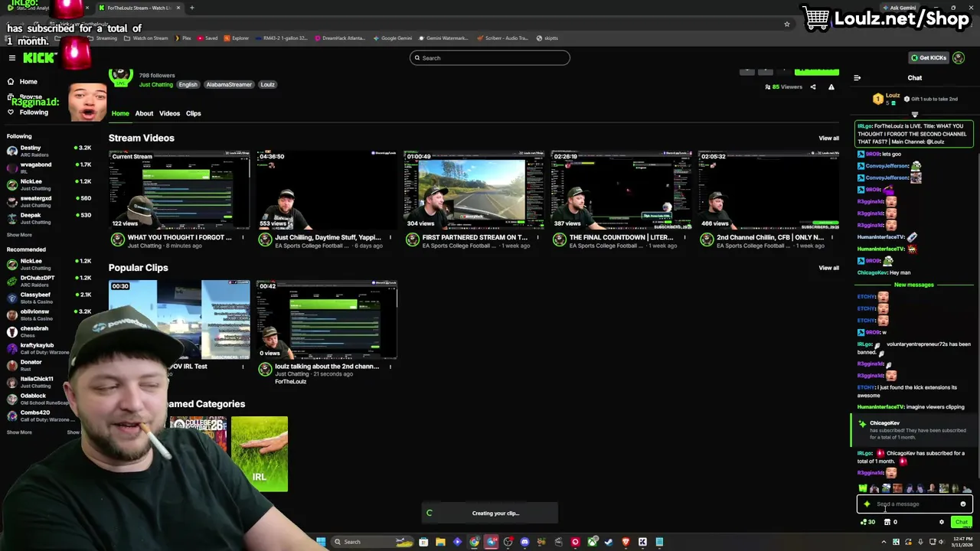This screenshot has height=551, width=980.
Task: Show more recommended channels
Action: pos(20,432)
